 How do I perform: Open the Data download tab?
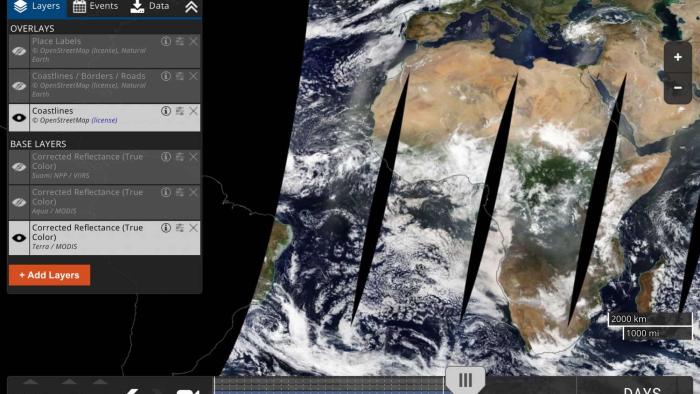(150, 7)
